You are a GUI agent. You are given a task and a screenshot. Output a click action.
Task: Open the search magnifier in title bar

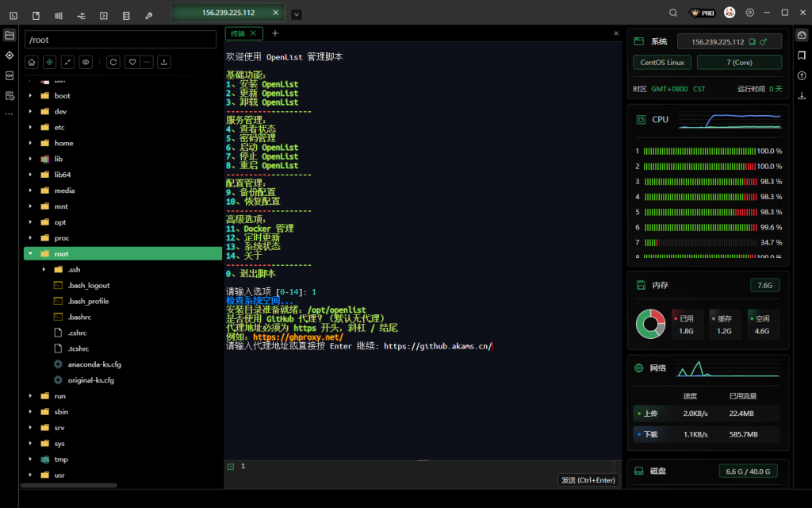(673, 13)
